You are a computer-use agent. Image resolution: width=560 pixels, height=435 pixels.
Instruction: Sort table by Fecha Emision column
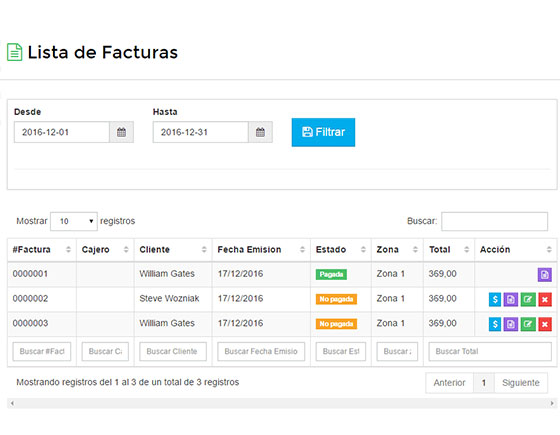261,250
